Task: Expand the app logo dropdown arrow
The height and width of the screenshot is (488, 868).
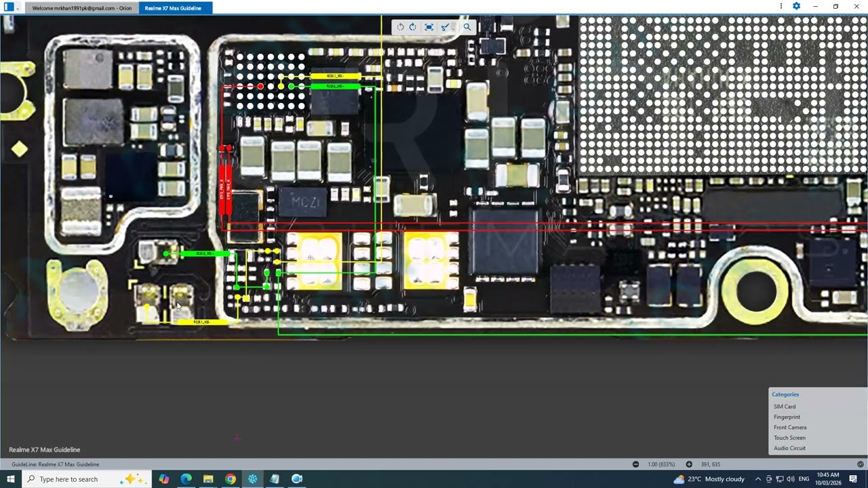Action: pyautogui.click(x=18, y=7)
